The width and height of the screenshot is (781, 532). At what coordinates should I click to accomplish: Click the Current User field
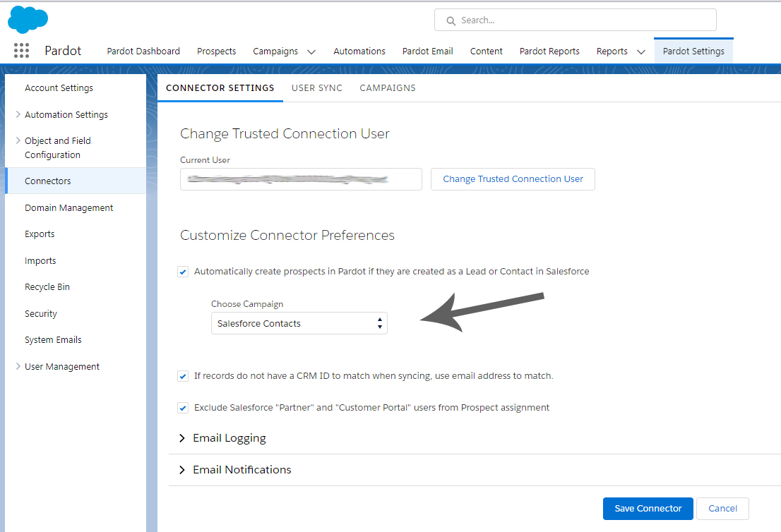click(301, 179)
